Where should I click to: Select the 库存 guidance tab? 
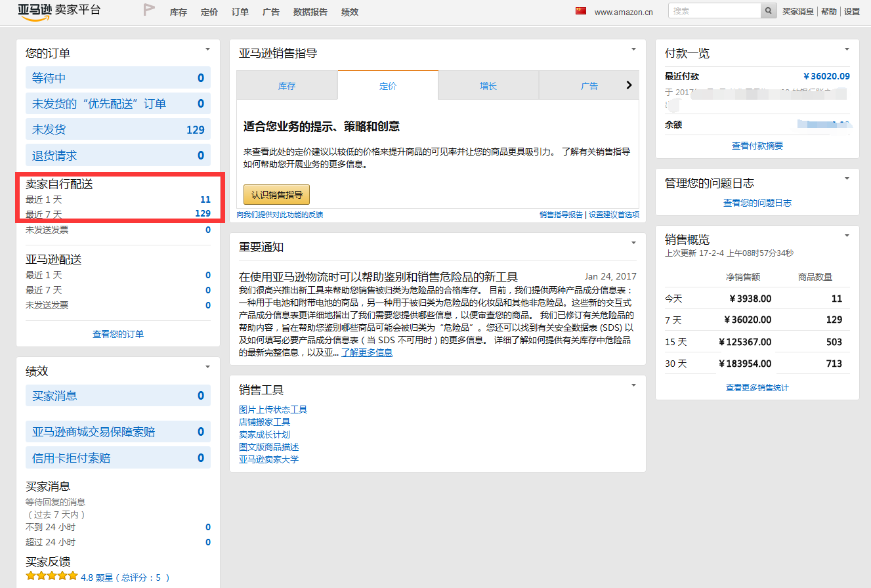(x=287, y=86)
